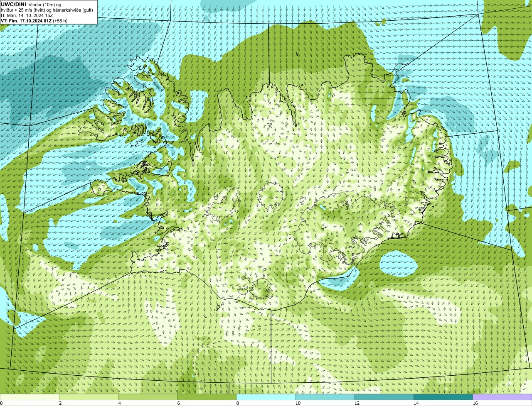Click the 'VT: Fim. 17.10.2024 01Z (+58 h)' line
Screen dimensions: 532x406
(x=34, y=21)
